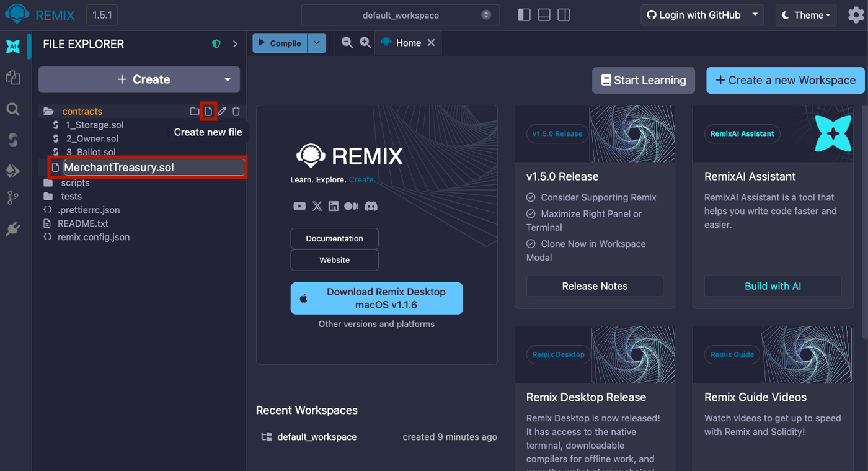
Task: Click the Documentation button
Action: pyautogui.click(x=335, y=238)
